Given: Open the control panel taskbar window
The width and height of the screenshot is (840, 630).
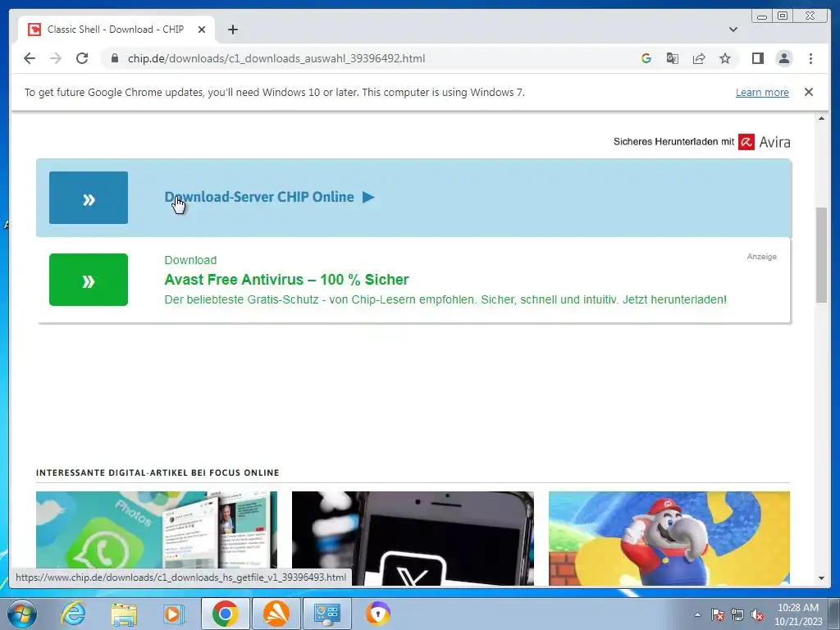Looking at the screenshot, I should click(326, 614).
